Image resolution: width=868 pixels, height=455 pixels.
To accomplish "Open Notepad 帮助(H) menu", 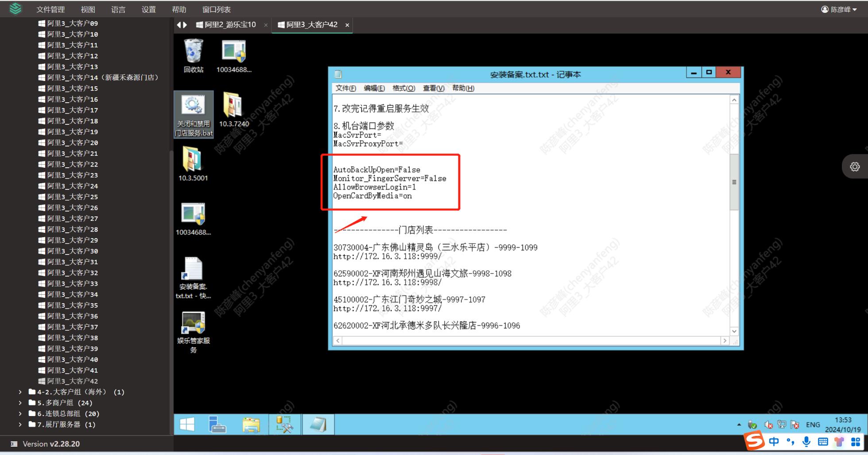I will coord(463,88).
